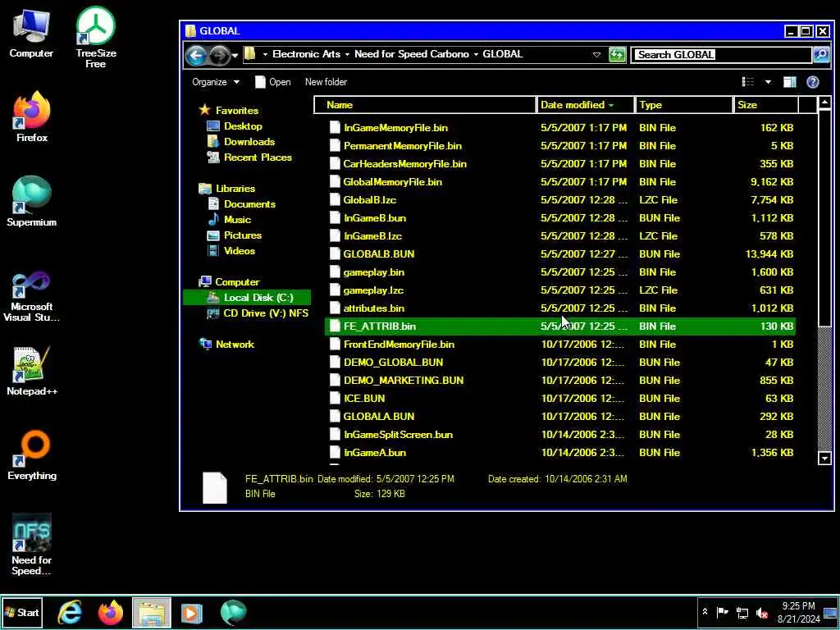The height and width of the screenshot is (630, 840).
Task: Change the file view layout icon
Action: [x=748, y=82]
